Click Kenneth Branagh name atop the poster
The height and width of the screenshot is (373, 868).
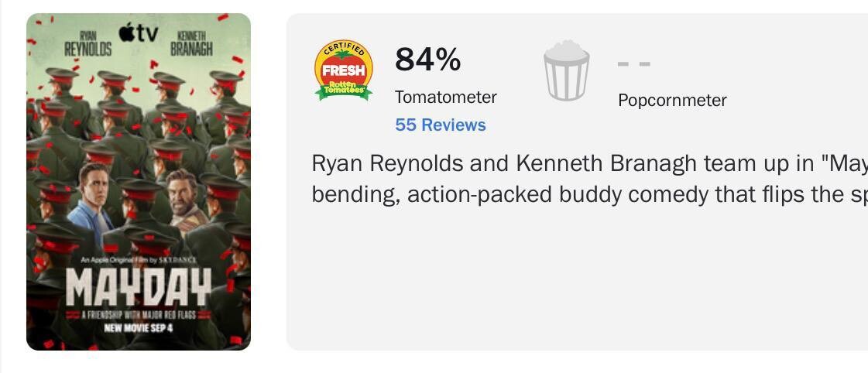[191, 43]
